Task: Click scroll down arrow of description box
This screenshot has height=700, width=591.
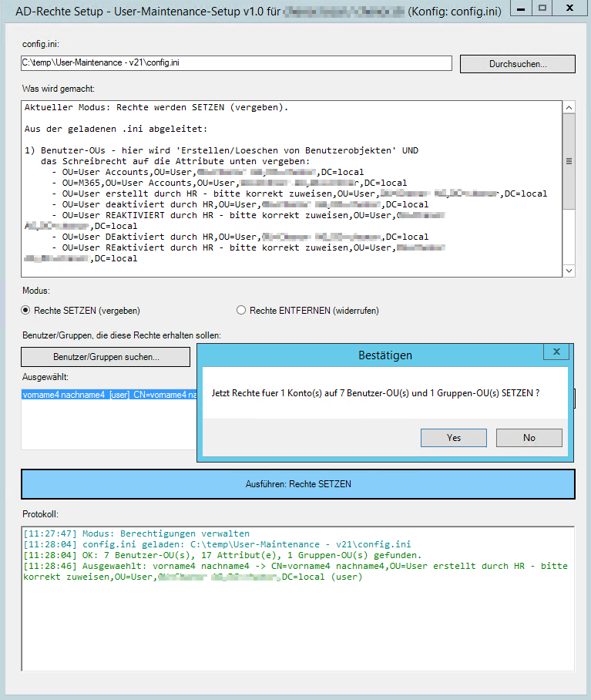Action: click(569, 271)
